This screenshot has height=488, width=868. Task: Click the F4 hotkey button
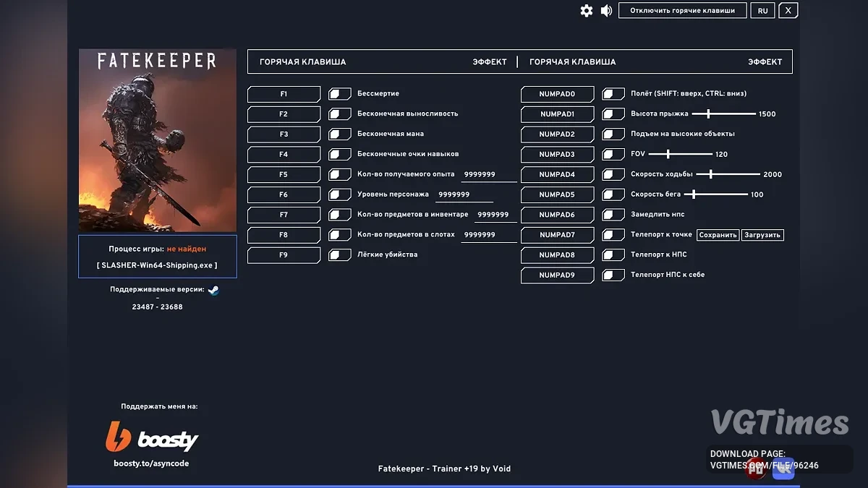284,155
